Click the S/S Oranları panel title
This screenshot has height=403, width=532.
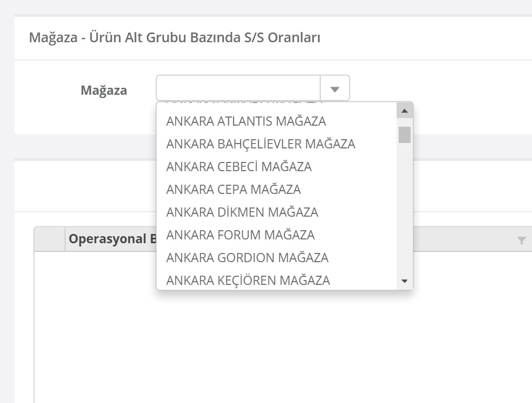174,38
